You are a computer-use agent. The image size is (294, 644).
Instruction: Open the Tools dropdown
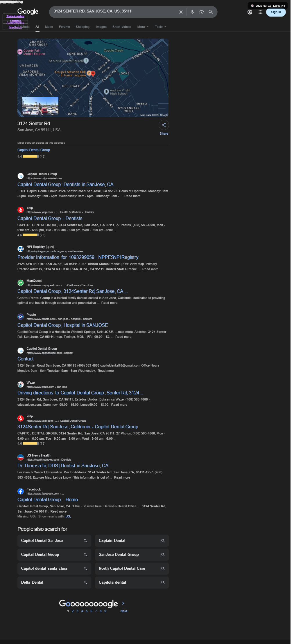pyautogui.click(x=161, y=27)
